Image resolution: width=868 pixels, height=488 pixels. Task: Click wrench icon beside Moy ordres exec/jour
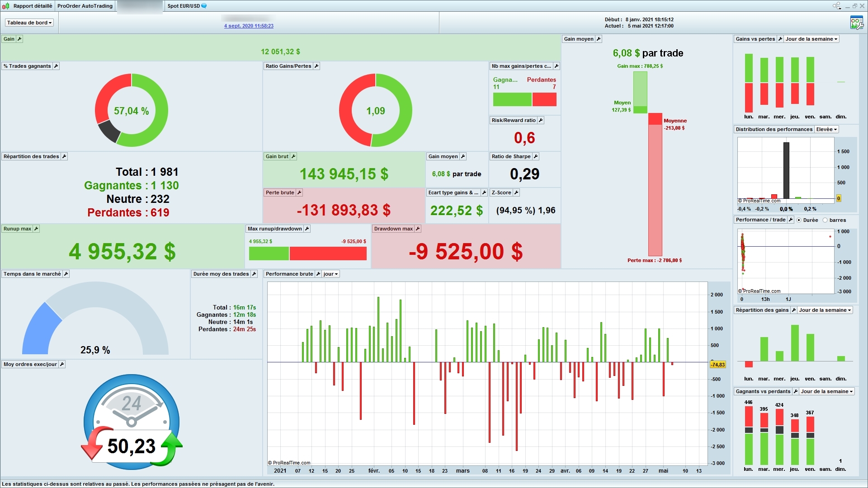62,364
